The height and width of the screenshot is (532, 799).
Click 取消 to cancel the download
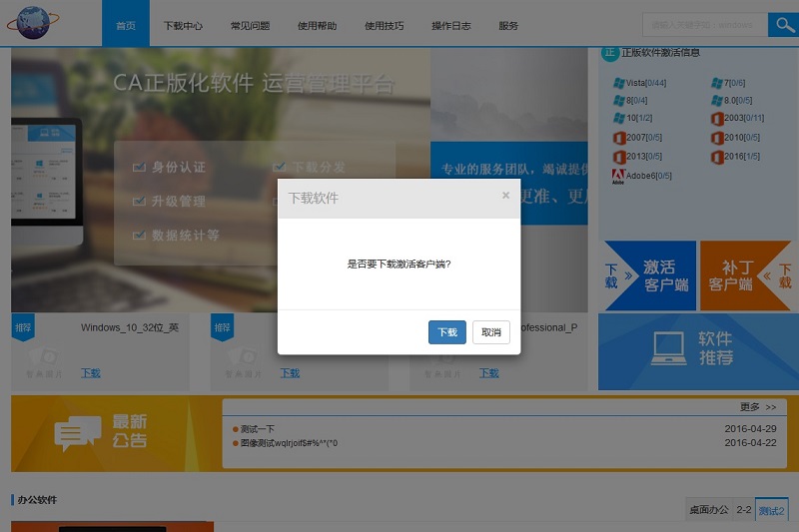pos(490,332)
